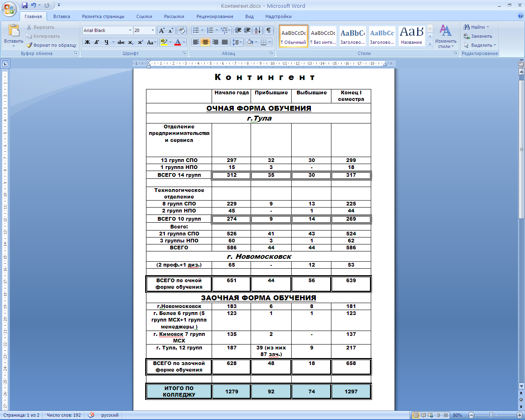Viewport: 525px width, 420px height.
Task: Open Шрифт dialog launcher
Action: pyautogui.click(x=185, y=53)
